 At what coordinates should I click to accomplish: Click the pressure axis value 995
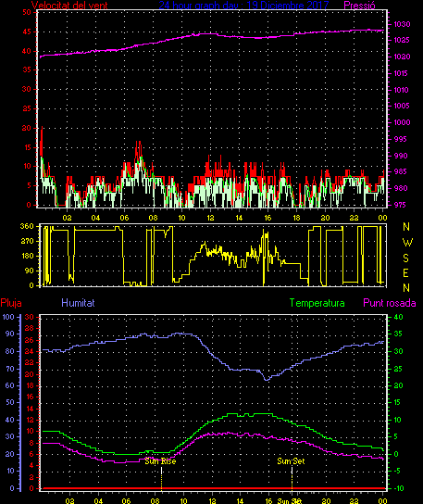point(400,139)
